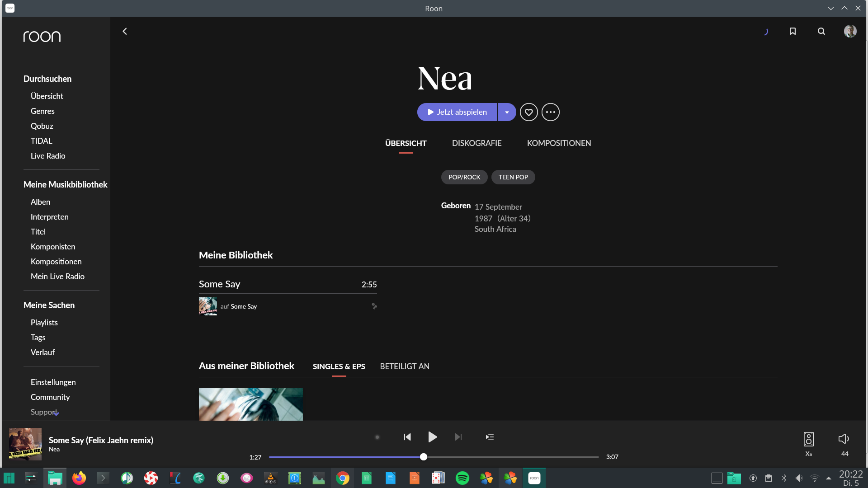Select the BETEILIGT AN tab

(x=405, y=366)
